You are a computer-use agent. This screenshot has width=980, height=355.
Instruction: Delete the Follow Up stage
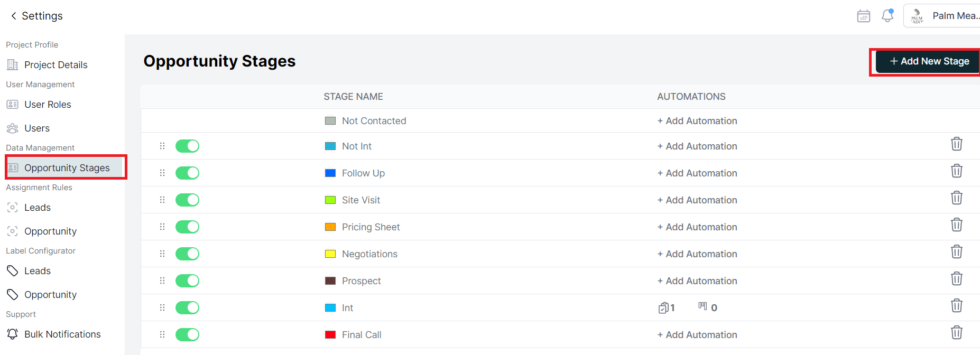click(956, 171)
